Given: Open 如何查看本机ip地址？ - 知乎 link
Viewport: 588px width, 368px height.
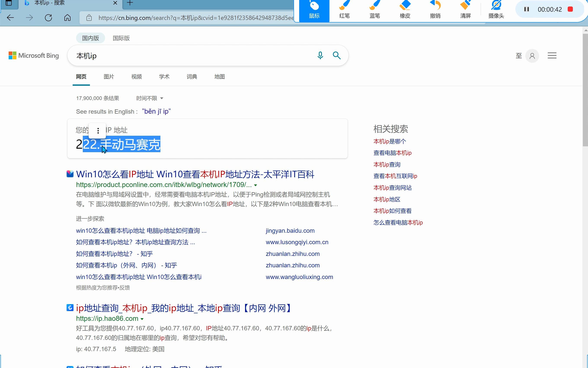Looking at the screenshot, I should click(114, 254).
